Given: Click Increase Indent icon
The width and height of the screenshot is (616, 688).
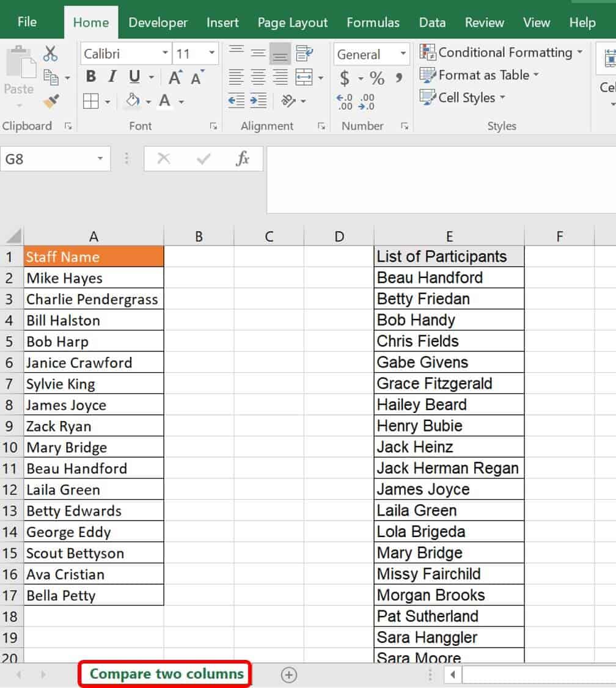Looking at the screenshot, I should point(258,101).
